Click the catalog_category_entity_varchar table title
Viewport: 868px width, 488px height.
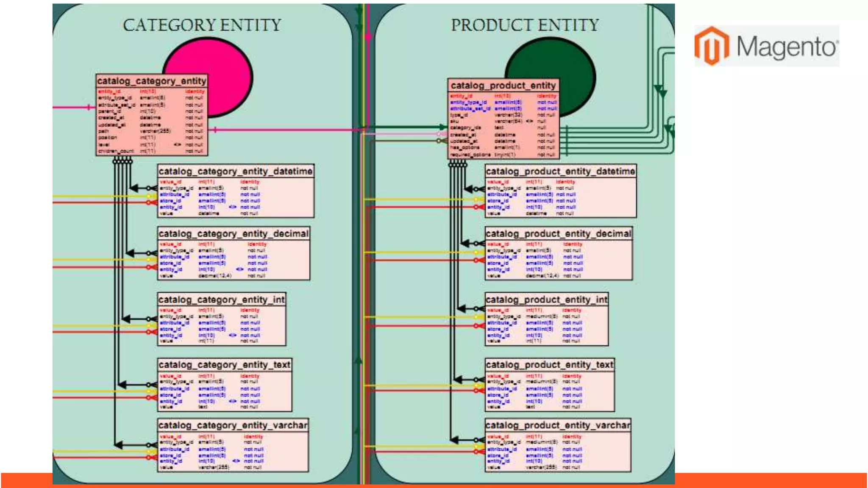[233, 425]
